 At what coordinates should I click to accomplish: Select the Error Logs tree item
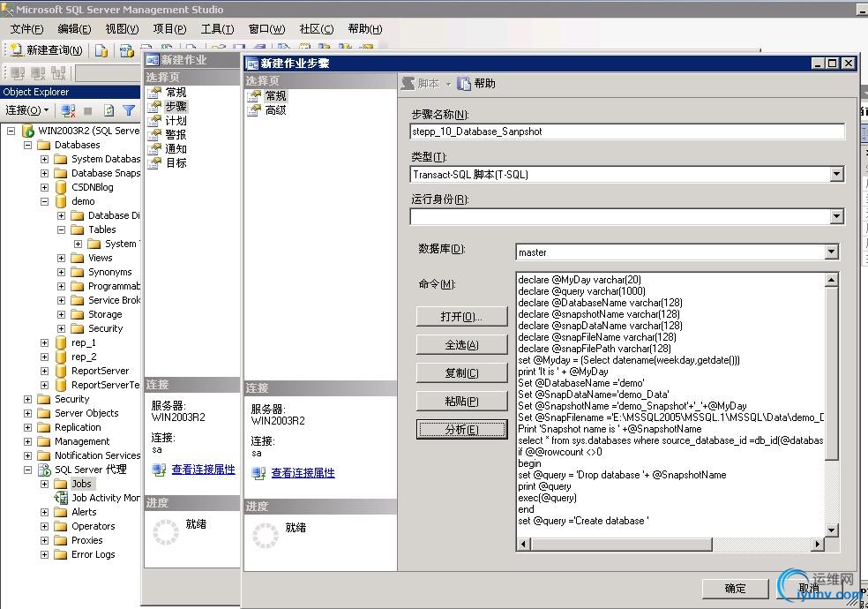click(x=93, y=554)
